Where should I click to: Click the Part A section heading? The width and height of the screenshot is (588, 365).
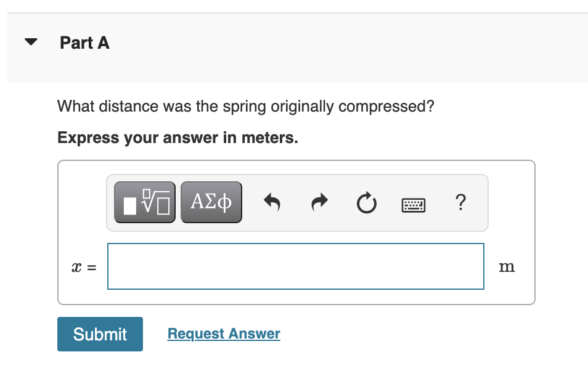coord(85,43)
